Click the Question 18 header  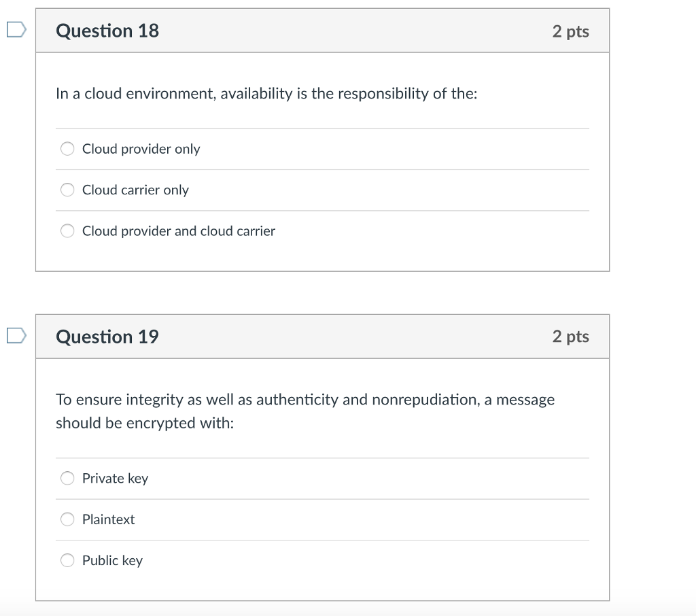tap(107, 31)
